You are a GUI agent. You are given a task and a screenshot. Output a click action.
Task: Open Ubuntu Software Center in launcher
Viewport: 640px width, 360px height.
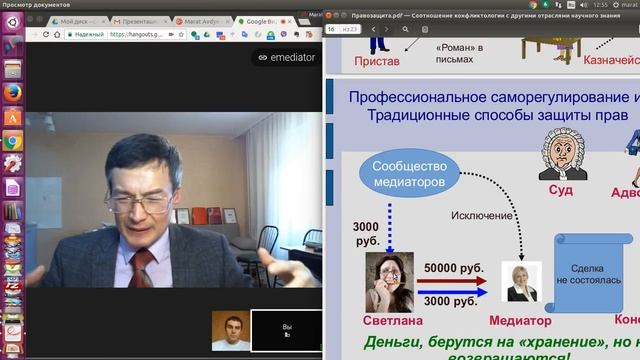(12, 118)
